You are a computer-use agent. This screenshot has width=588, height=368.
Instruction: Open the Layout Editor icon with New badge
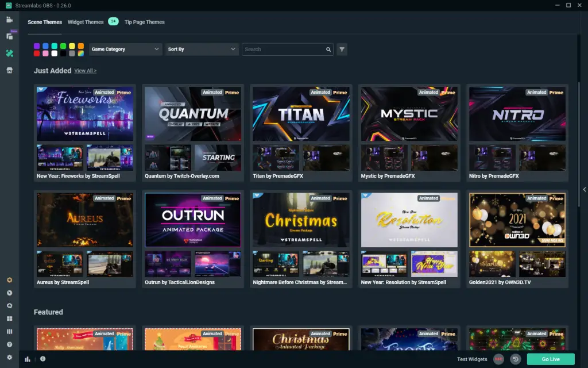click(x=10, y=36)
